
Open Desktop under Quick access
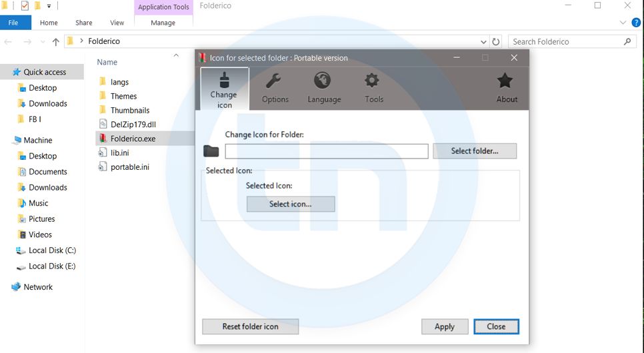(43, 88)
